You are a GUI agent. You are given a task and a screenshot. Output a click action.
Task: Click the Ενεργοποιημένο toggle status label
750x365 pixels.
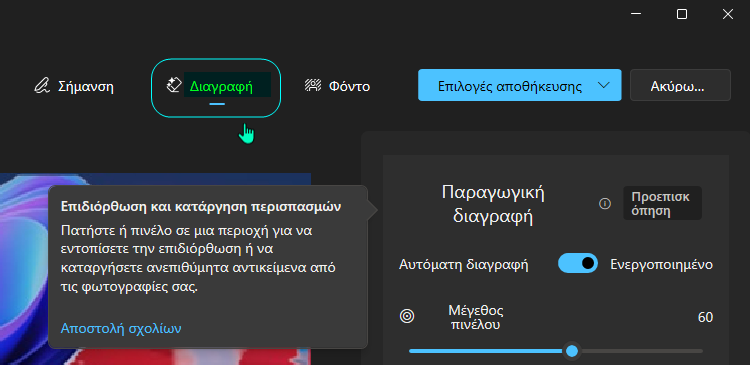[x=662, y=265]
